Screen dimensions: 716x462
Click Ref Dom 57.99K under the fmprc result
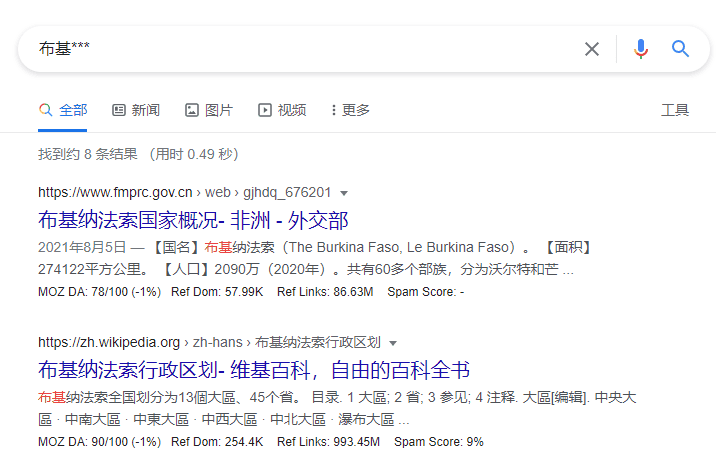coord(217,292)
